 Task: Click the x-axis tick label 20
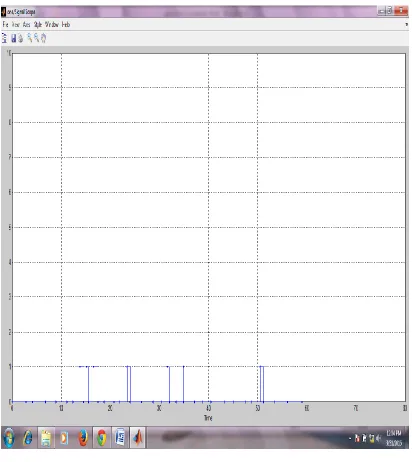110,408
